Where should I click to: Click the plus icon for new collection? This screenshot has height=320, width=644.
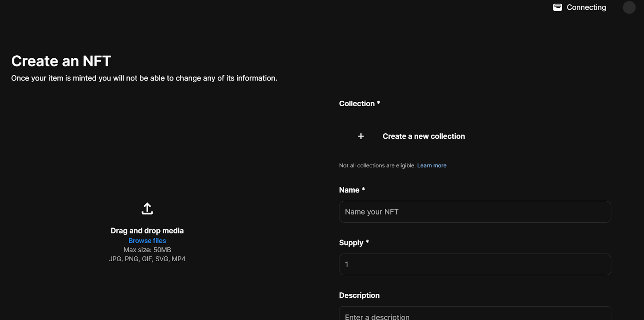tap(361, 136)
